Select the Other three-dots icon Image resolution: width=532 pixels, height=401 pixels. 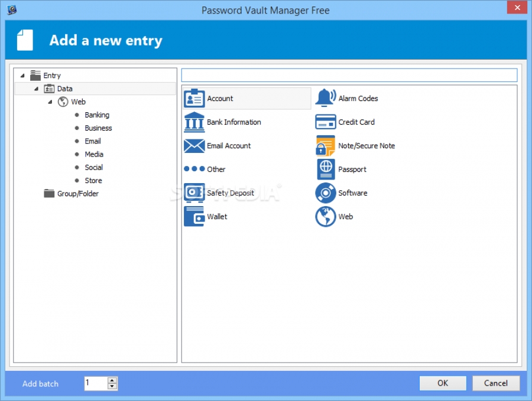pos(194,169)
